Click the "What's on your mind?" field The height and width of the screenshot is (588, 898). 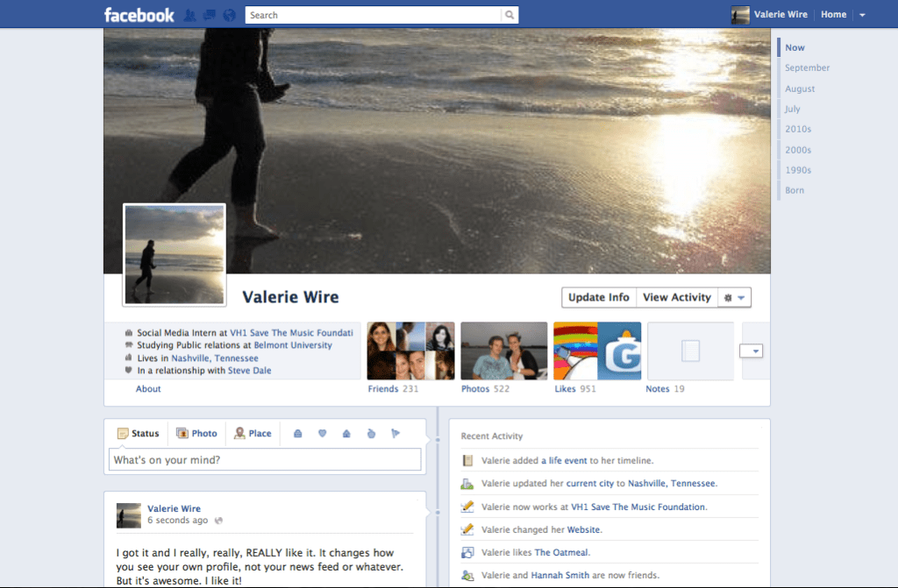tap(265, 460)
